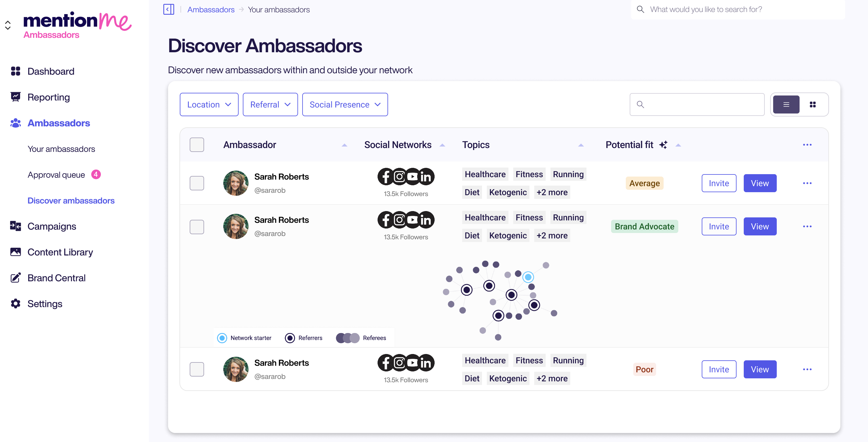View the ambassador rated Poor
868x442 pixels.
coord(760,369)
